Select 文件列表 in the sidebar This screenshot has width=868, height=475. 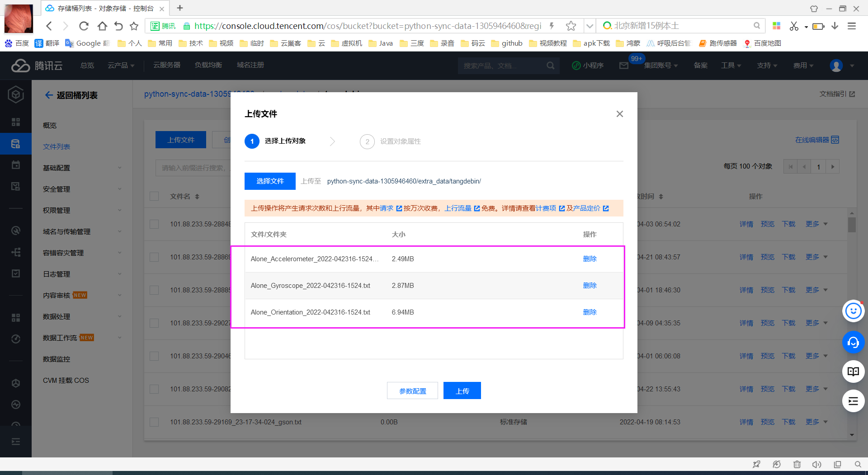(57, 146)
